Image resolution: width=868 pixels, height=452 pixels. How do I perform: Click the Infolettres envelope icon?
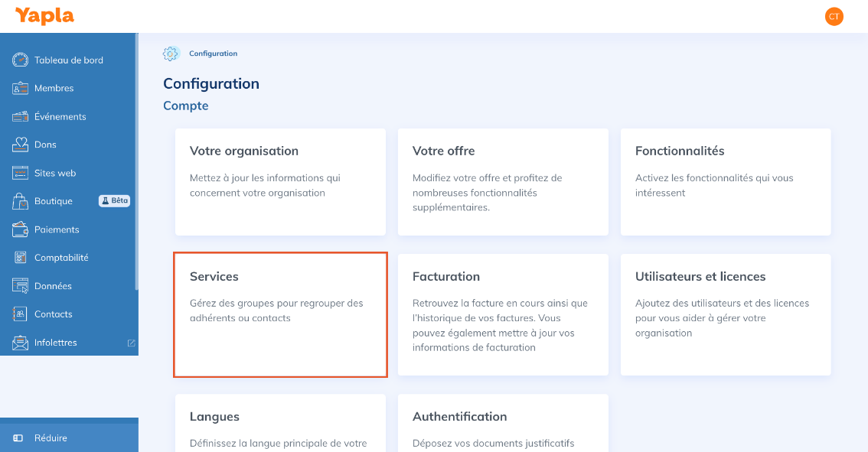click(x=21, y=343)
